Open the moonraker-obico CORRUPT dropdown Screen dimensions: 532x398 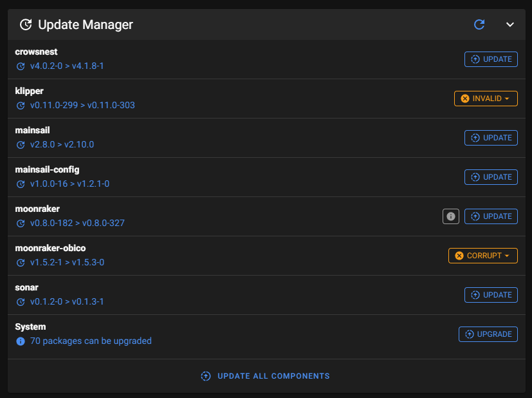(x=483, y=256)
